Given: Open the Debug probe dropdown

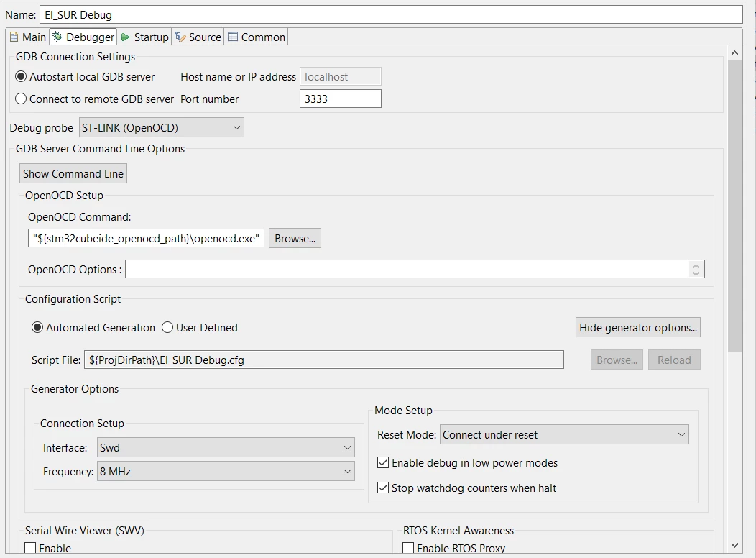Looking at the screenshot, I should (x=162, y=128).
